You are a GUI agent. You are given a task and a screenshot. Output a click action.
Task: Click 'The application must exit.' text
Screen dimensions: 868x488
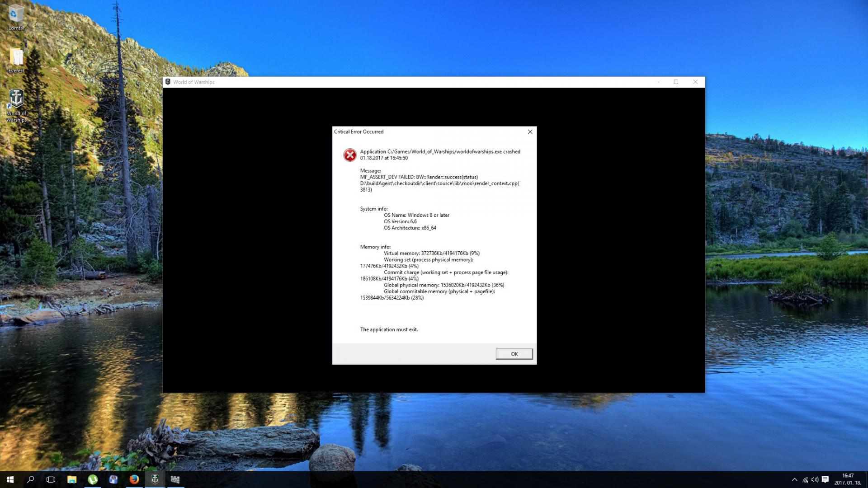(x=389, y=329)
